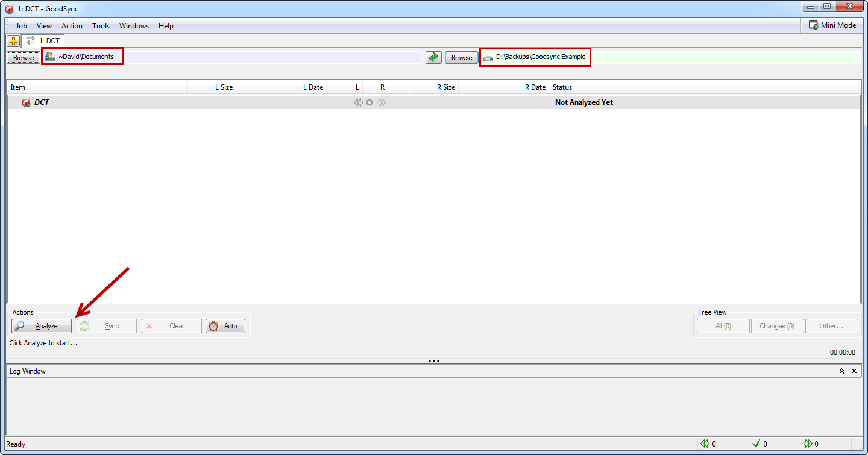Click the Sync button
The width and height of the screenshot is (868, 455).
(107, 326)
